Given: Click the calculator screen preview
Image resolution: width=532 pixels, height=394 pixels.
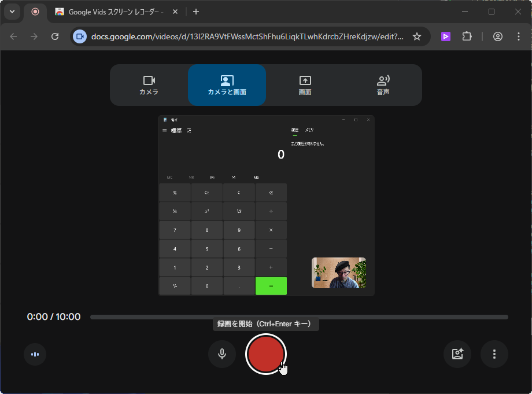Looking at the screenshot, I should click(267, 205).
